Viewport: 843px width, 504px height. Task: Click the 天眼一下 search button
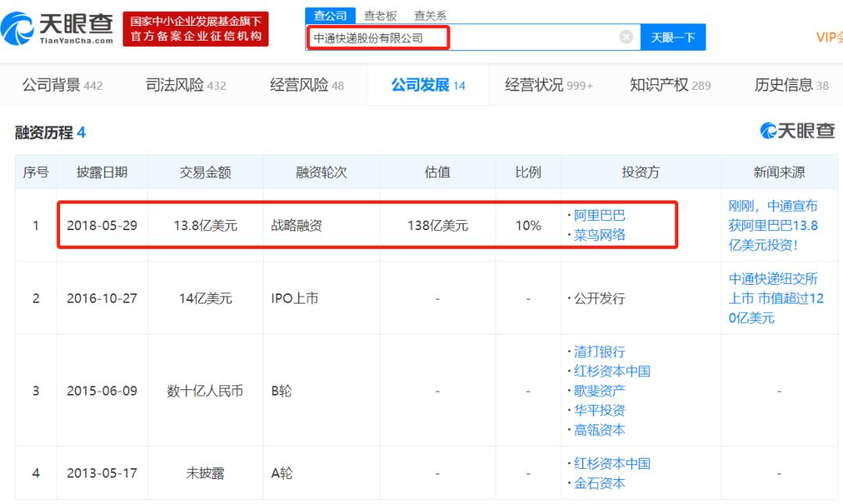(x=673, y=37)
